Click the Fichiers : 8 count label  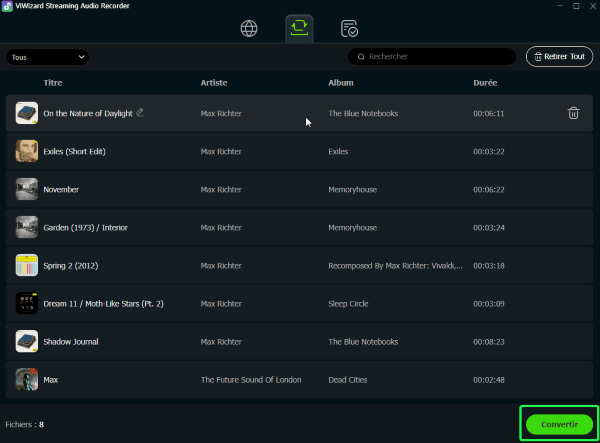pyautogui.click(x=24, y=424)
